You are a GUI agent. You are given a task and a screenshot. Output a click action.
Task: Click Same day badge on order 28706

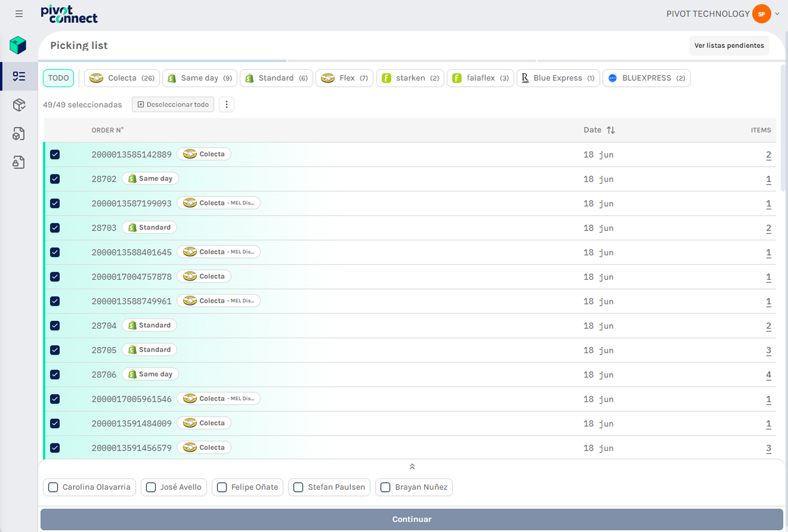pyautogui.click(x=150, y=374)
